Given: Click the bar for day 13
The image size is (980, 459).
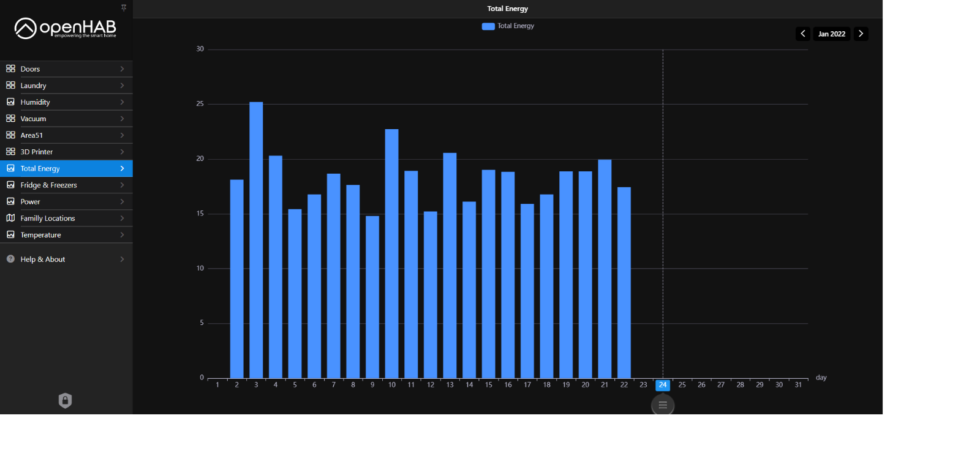Looking at the screenshot, I should click(x=450, y=266).
